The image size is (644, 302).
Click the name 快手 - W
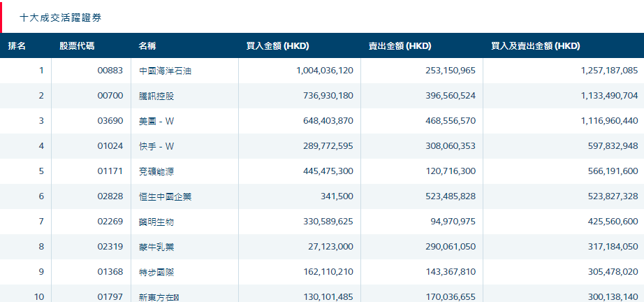156,146
